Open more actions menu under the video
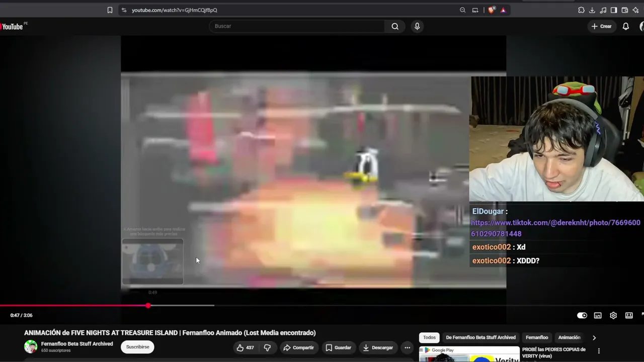The image size is (644, 362). [407, 347]
